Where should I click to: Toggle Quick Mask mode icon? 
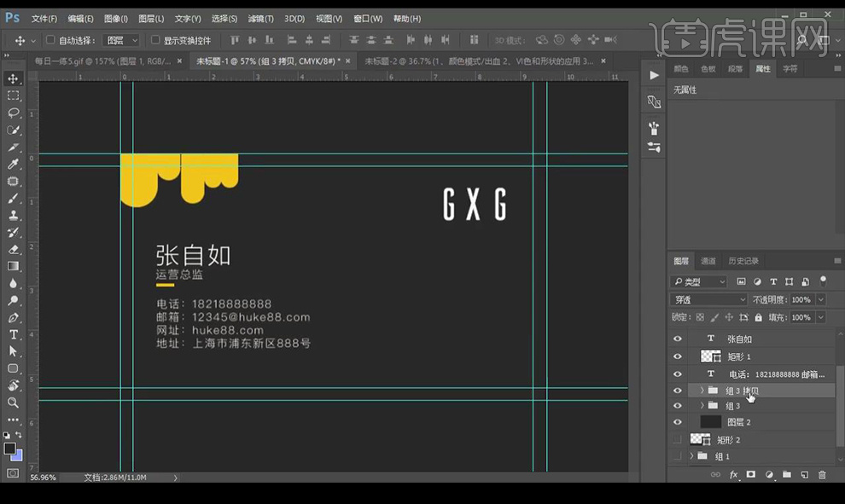click(13, 473)
